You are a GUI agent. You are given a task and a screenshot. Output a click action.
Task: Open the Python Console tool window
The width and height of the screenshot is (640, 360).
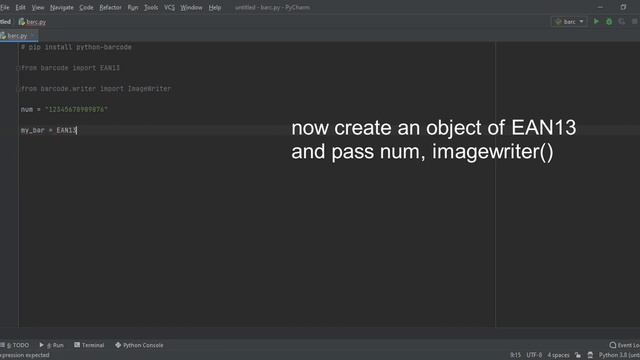139,345
